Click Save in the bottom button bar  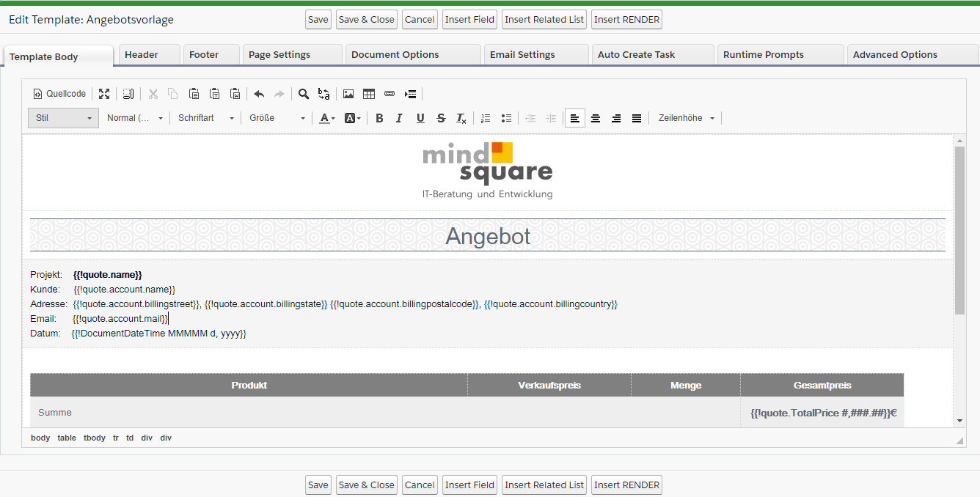click(x=318, y=485)
